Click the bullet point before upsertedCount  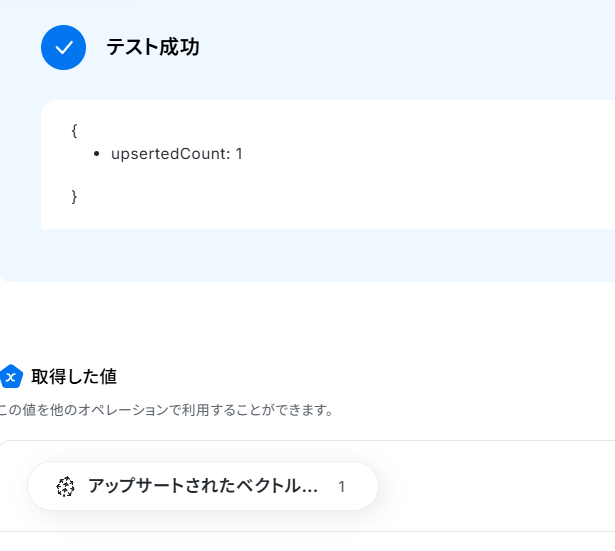[x=96, y=154]
